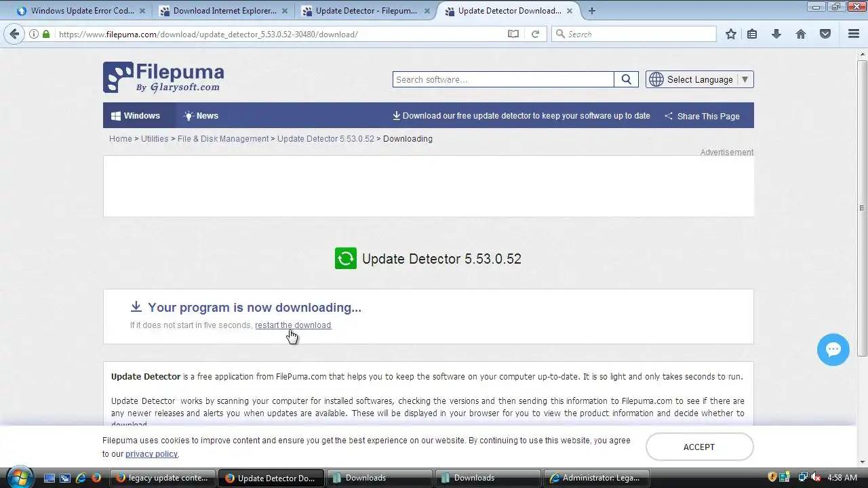Open the downloads arrow in Firefox toolbar
The image size is (868, 488).
click(x=776, y=34)
